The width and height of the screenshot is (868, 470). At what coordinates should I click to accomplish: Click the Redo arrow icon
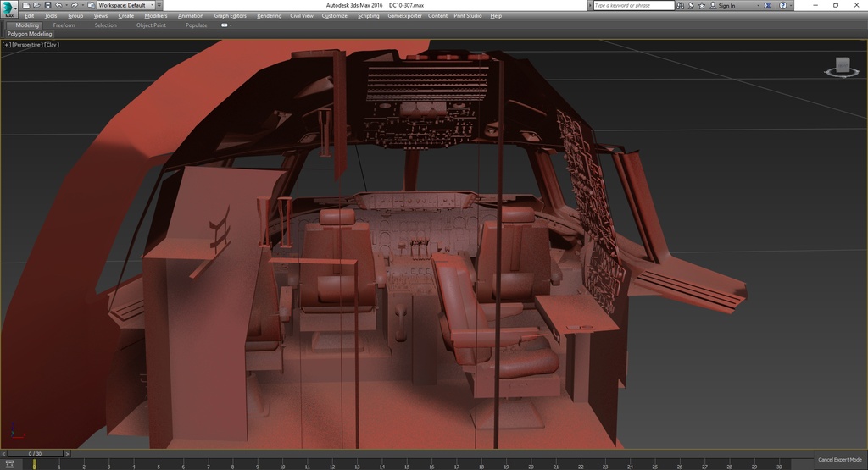[x=75, y=5]
